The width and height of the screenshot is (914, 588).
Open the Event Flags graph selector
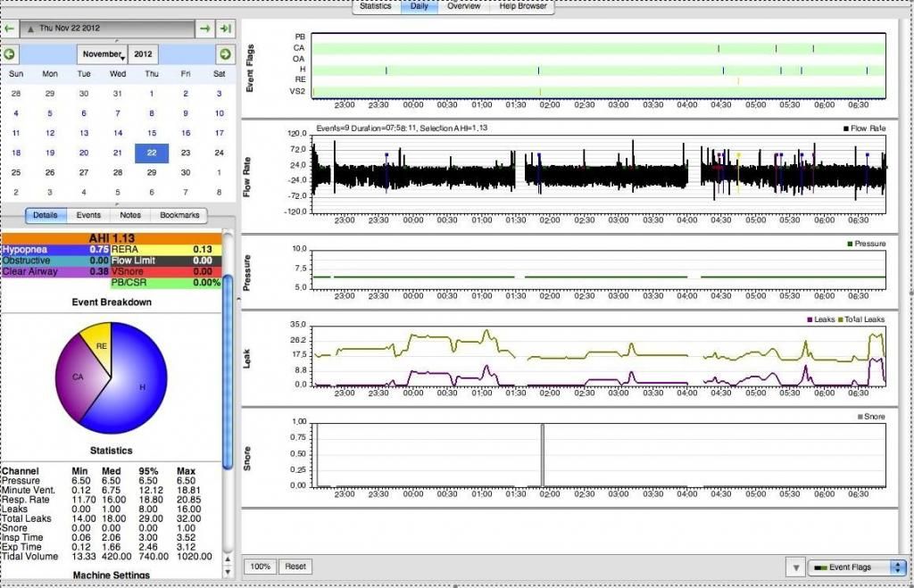(x=856, y=567)
